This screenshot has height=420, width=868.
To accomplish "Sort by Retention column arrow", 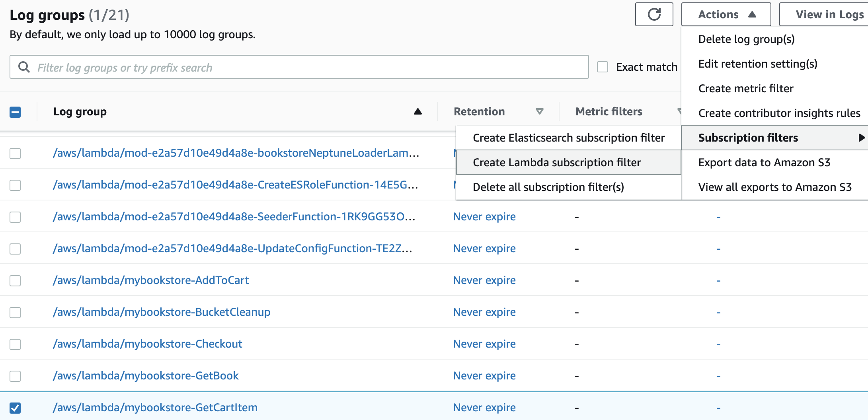I will (539, 112).
